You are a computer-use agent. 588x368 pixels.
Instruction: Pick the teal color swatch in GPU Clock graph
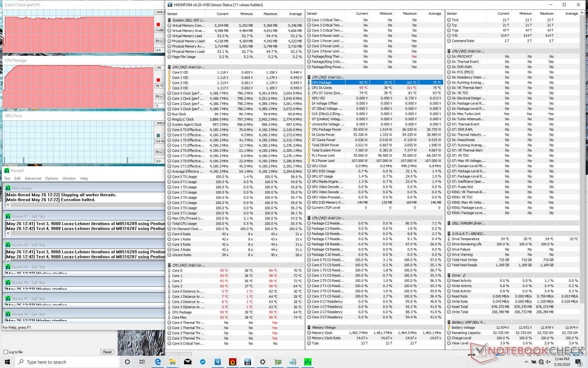pos(158,136)
